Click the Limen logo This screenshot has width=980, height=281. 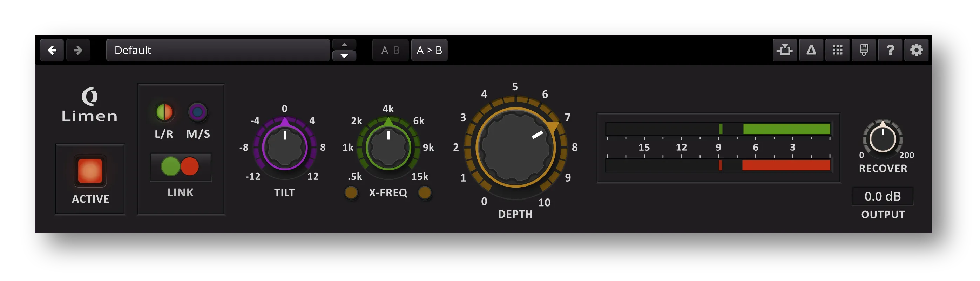click(90, 104)
